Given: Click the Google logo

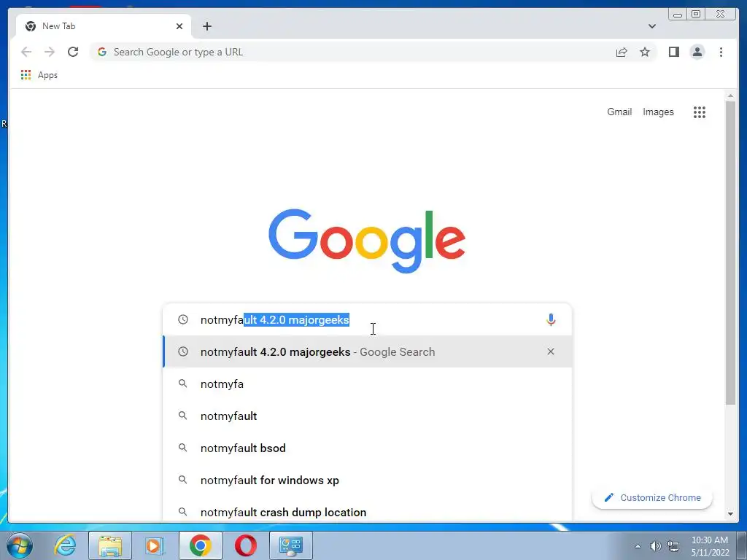Looking at the screenshot, I should 367,241.
